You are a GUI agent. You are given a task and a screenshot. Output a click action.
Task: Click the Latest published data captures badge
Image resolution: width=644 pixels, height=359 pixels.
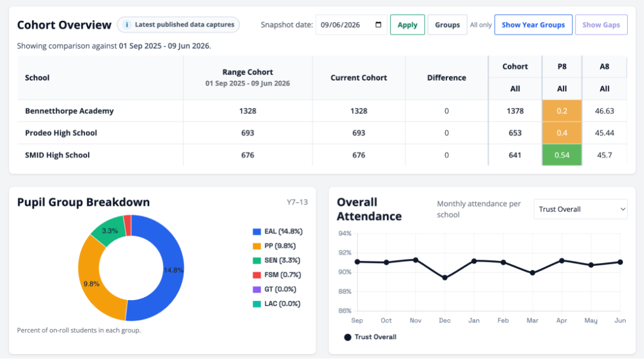[x=178, y=25]
